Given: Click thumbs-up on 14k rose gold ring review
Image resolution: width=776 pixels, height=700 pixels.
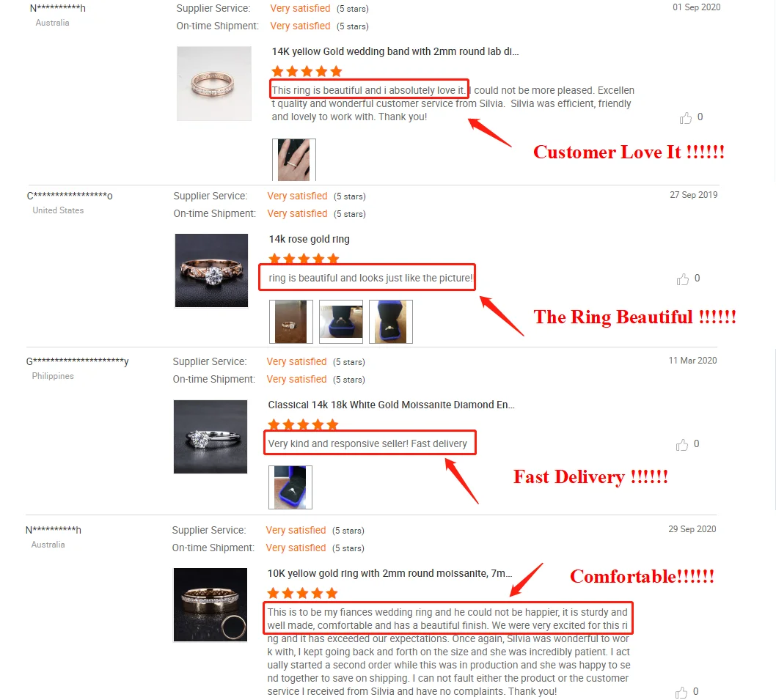Looking at the screenshot, I should [x=682, y=279].
